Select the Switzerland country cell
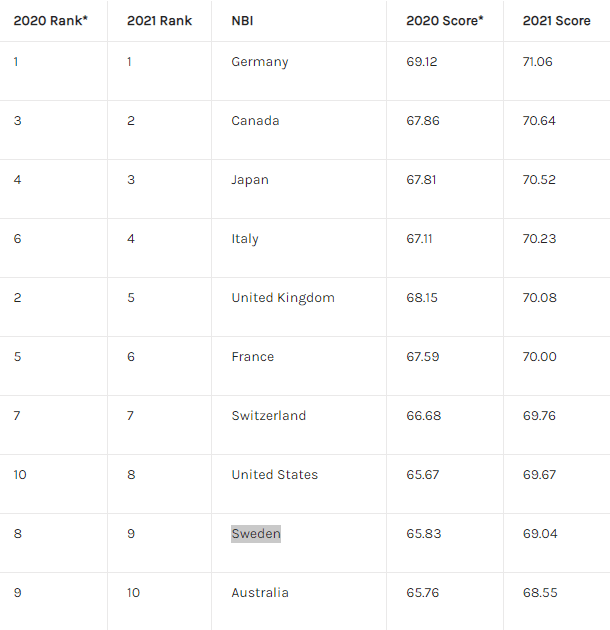Screen dimensions: 610x630 (269, 416)
